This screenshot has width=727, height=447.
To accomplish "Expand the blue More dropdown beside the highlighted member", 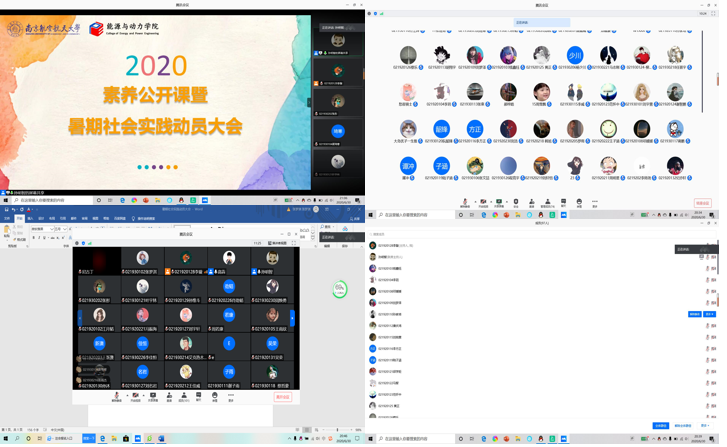I will tap(709, 314).
